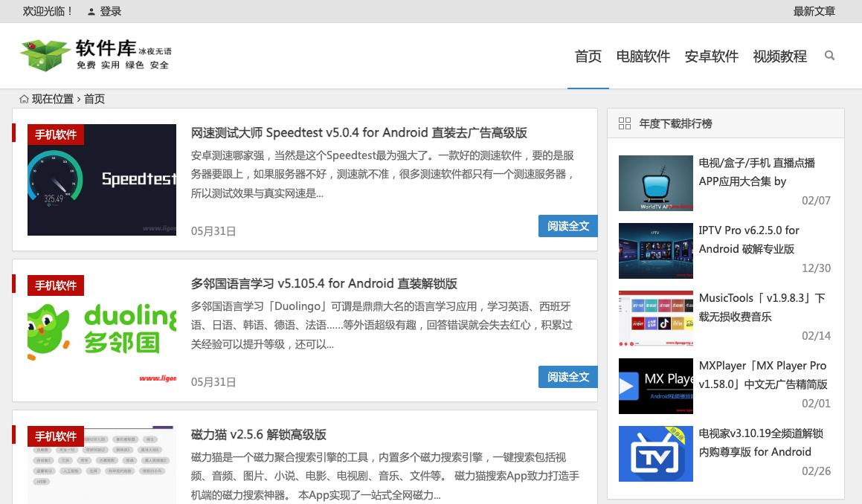Click the 12/30 date beside IPTV Pro
The height and width of the screenshot is (504, 862).
pos(816,268)
